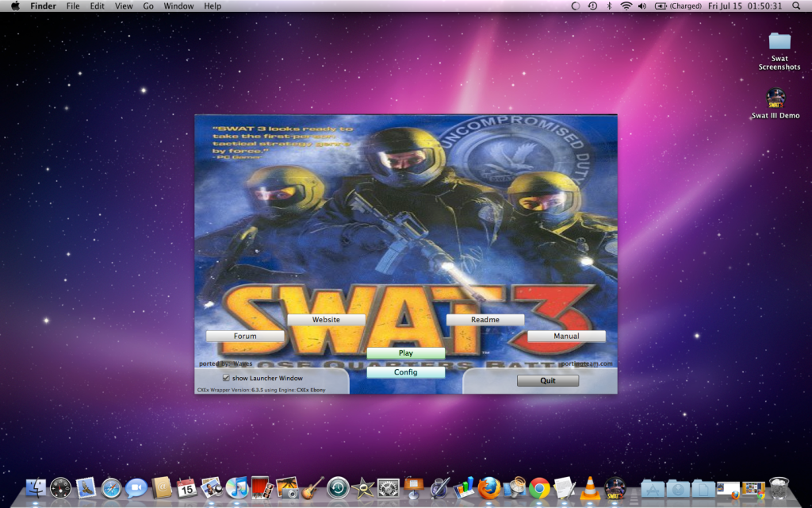The height and width of the screenshot is (508, 812).
Task: Open iPhoto from the Dock
Action: pos(287,488)
